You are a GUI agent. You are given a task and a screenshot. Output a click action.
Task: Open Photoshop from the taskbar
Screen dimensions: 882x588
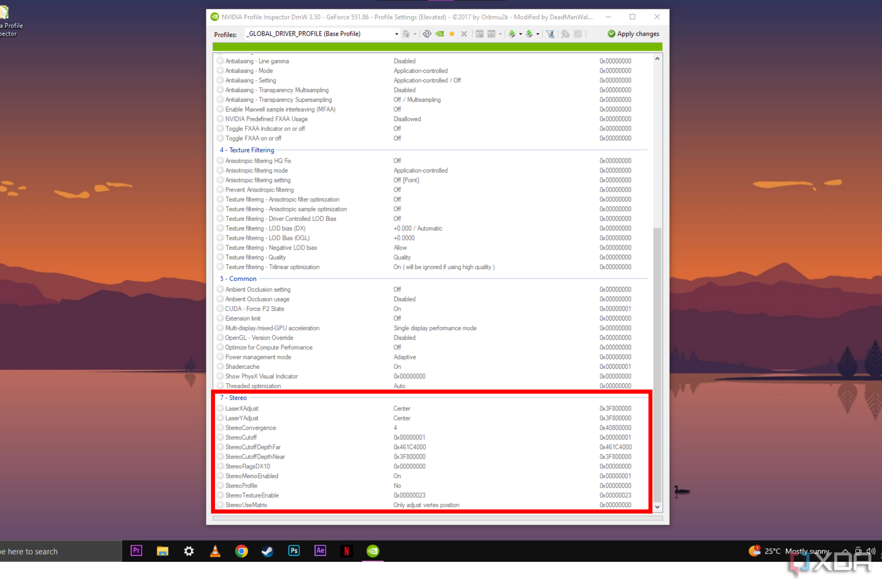294,551
